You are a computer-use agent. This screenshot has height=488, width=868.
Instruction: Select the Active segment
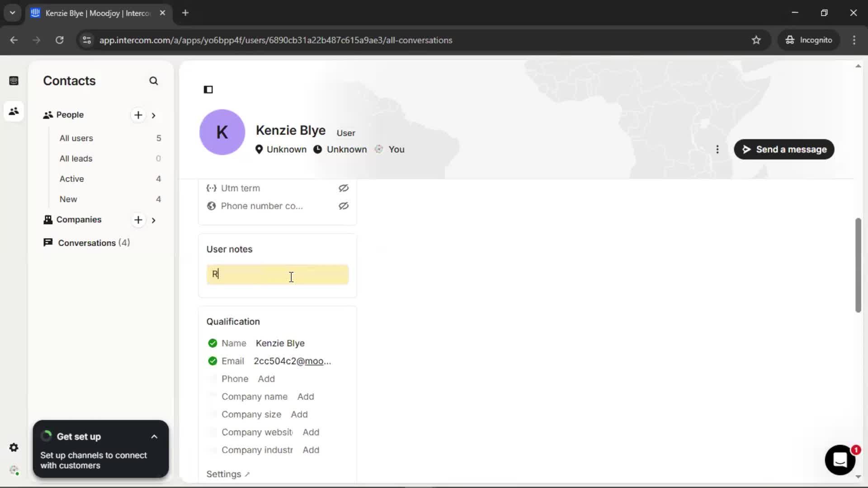tap(110, 179)
